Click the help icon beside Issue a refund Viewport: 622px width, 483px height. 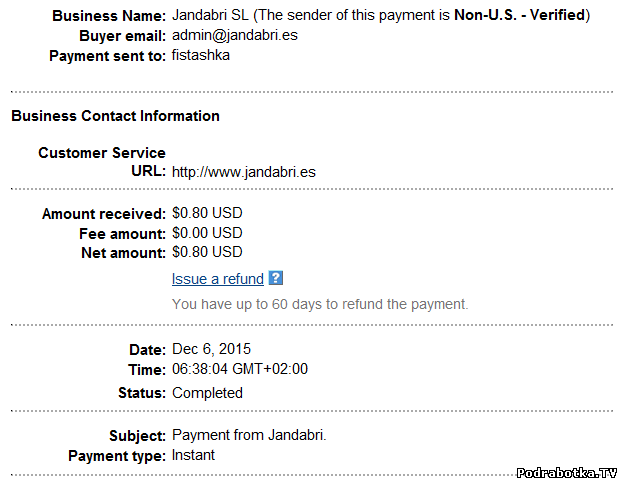click(x=276, y=279)
